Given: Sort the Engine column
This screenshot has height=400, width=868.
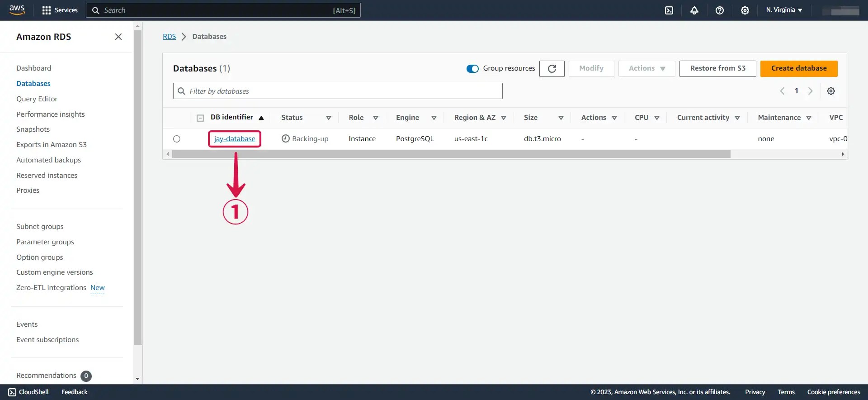Looking at the screenshot, I should coord(434,118).
